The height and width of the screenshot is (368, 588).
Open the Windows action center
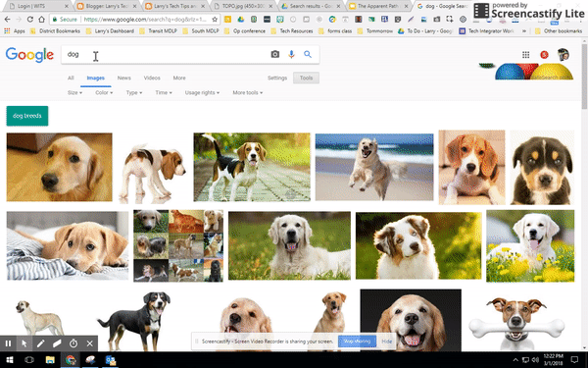(x=574, y=360)
